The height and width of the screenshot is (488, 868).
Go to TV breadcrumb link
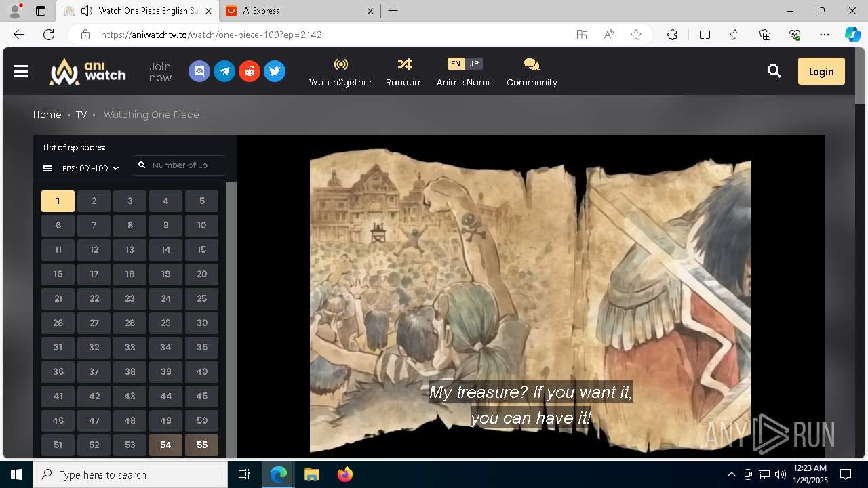coord(81,115)
